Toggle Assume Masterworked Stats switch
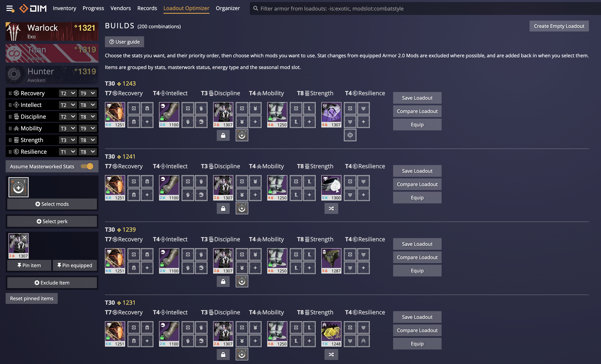 [87, 166]
